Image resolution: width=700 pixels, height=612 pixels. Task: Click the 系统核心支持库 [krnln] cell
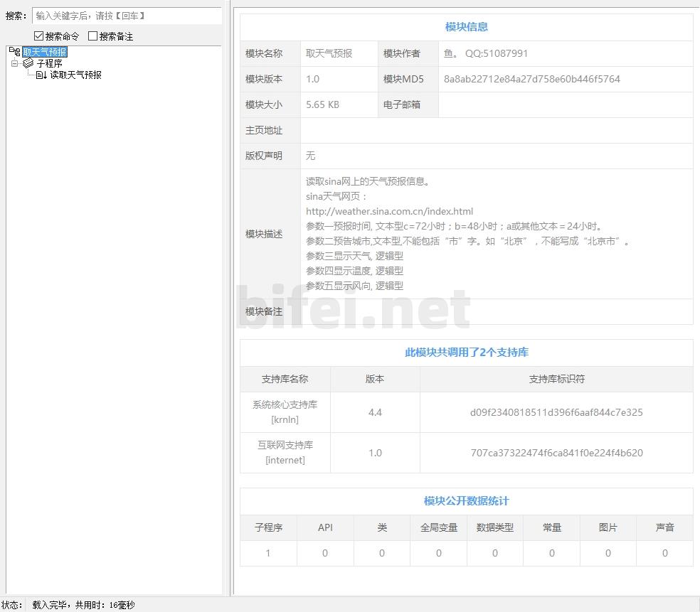tap(285, 412)
